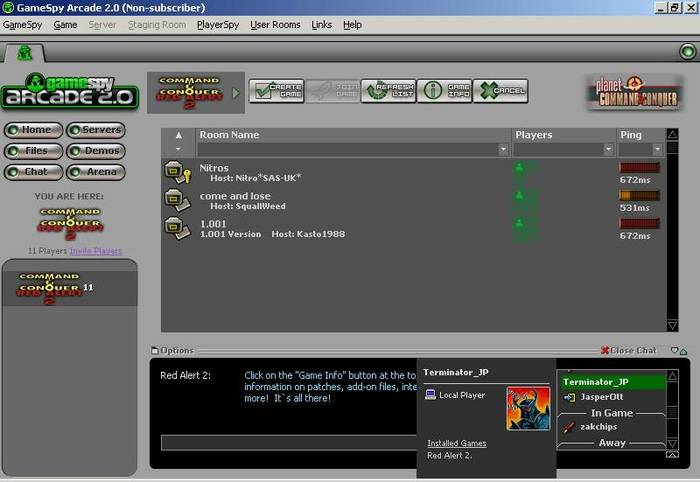Close the chat with Close Chat
Screen dimensions: 700x482
pyautogui.click(x=630, y=351)
